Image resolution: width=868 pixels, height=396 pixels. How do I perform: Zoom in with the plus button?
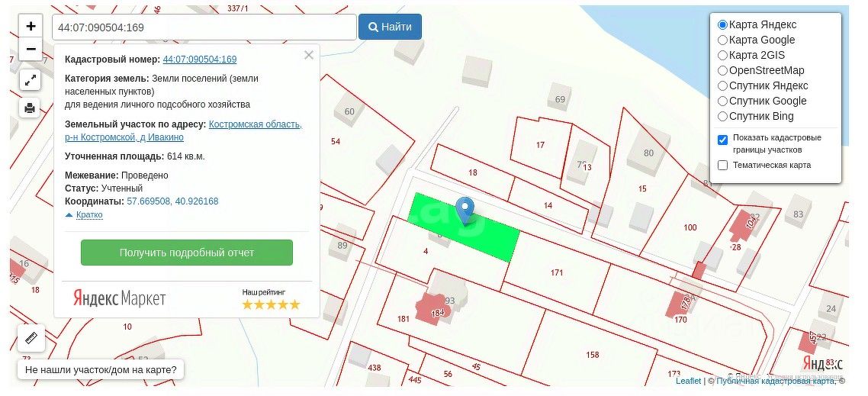pos(31,26)
